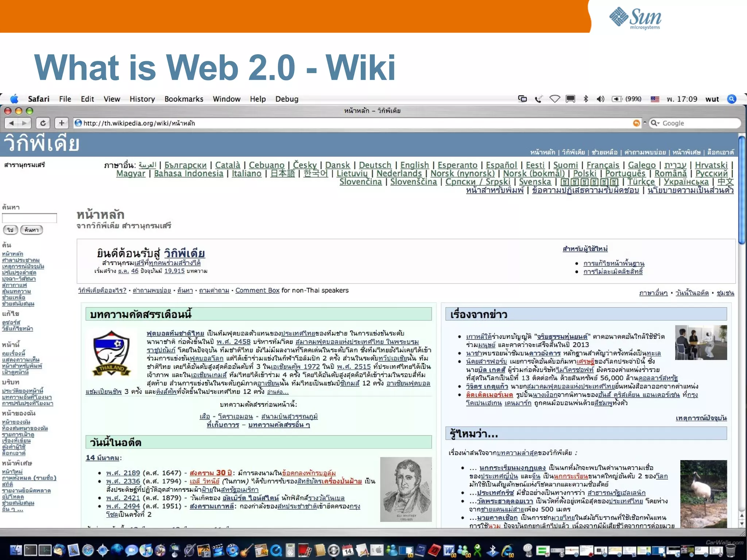Click Safari's forward arrow button
Image resolution: width=747 pixels, height=560 pixels.
25,123
